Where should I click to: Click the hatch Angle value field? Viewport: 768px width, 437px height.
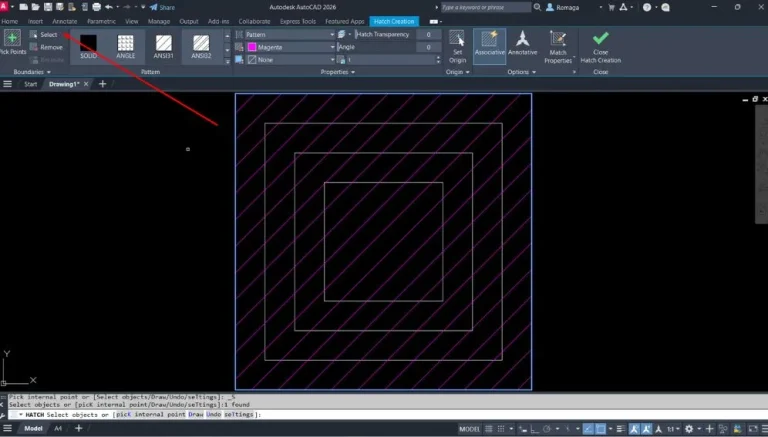point(429,47)
